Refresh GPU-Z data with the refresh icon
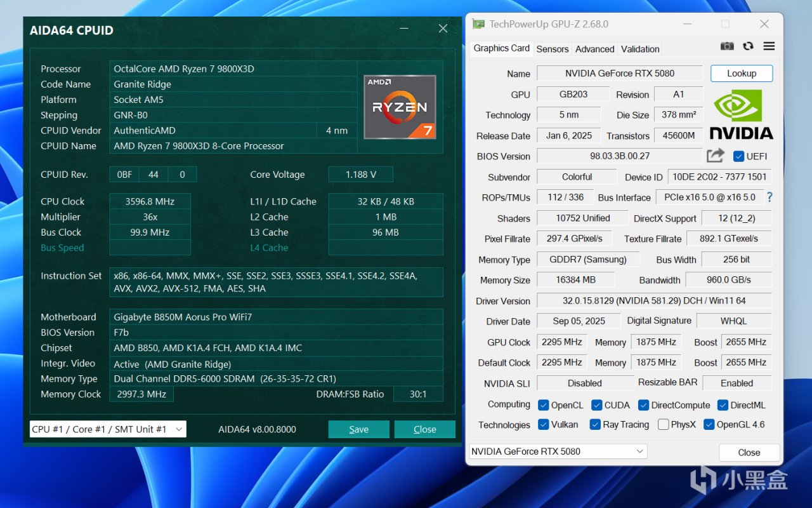 click(748, 46)
